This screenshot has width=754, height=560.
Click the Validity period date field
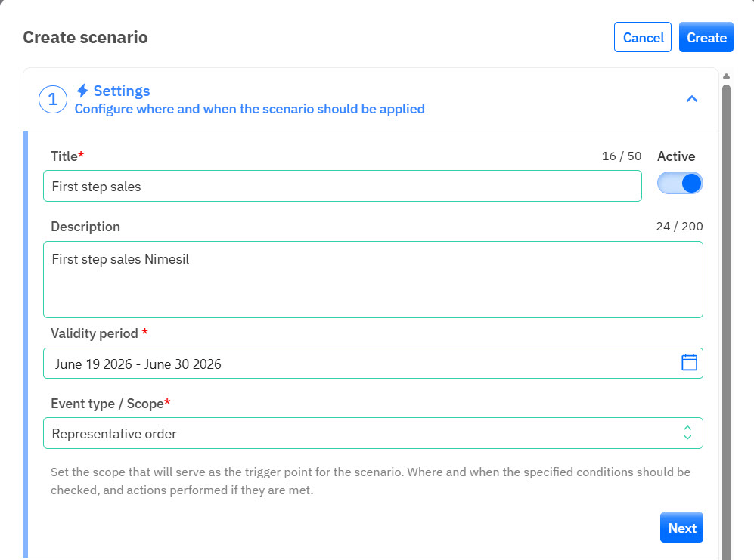pyautogui.click(x=373, y=364)
